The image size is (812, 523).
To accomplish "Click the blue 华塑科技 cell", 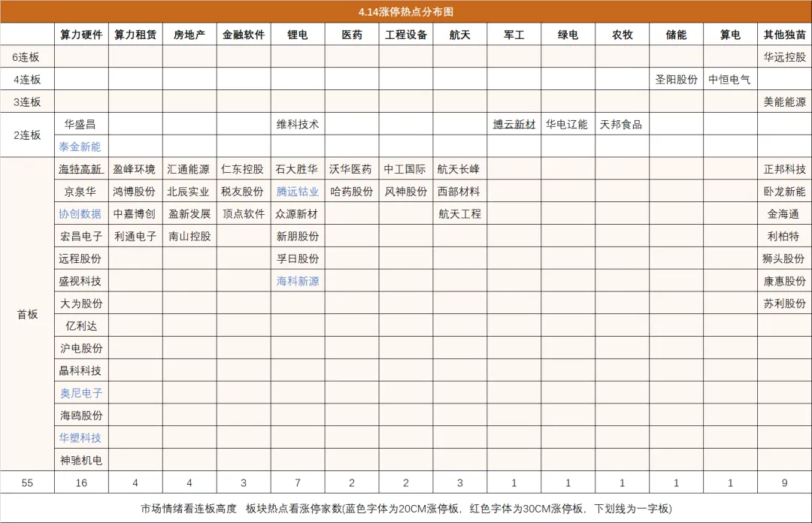I will [80, 437].
